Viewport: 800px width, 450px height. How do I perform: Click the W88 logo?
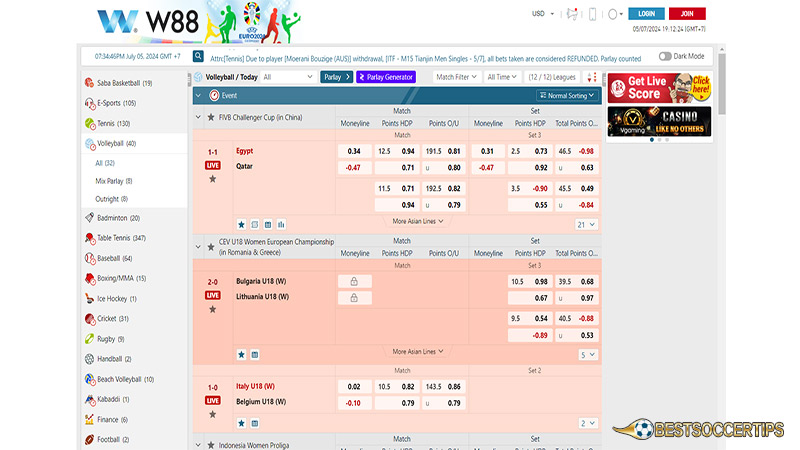[148, 22]
